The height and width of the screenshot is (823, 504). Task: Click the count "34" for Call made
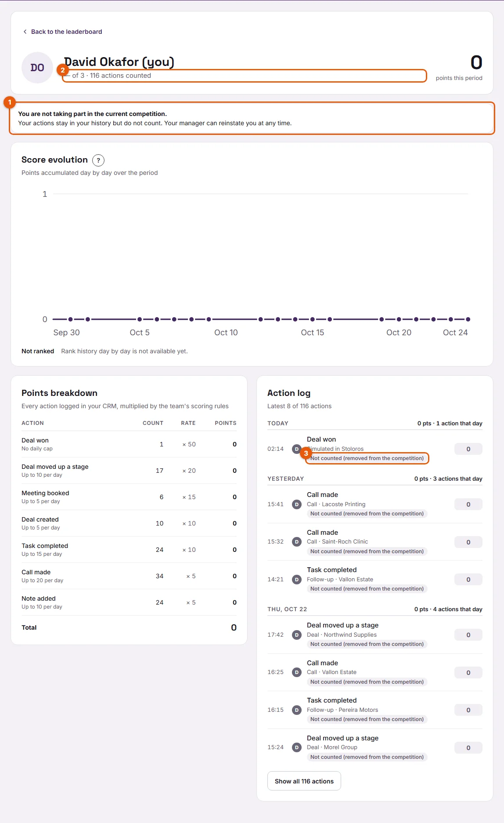pyautogui.click(x=159, y=576)
